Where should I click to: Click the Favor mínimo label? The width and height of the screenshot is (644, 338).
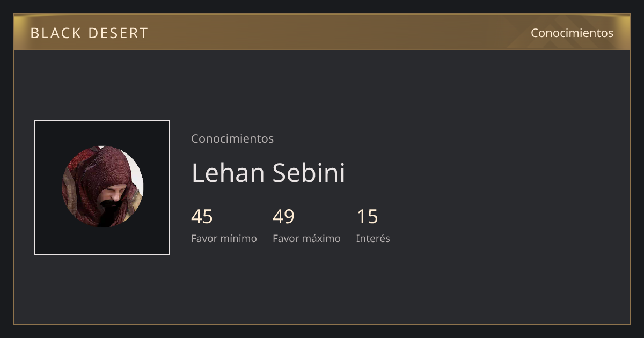(x=224, y=238)
